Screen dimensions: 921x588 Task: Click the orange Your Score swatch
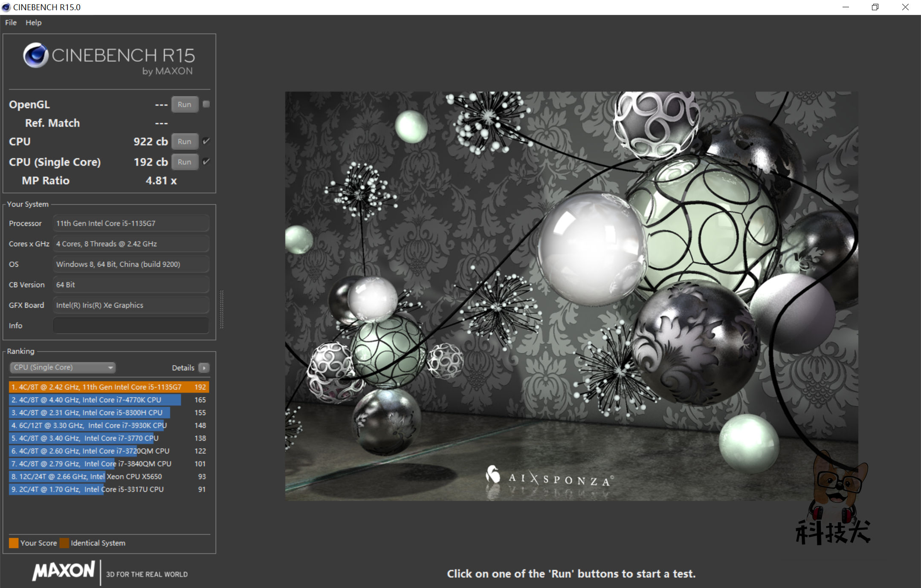(14, 543)
